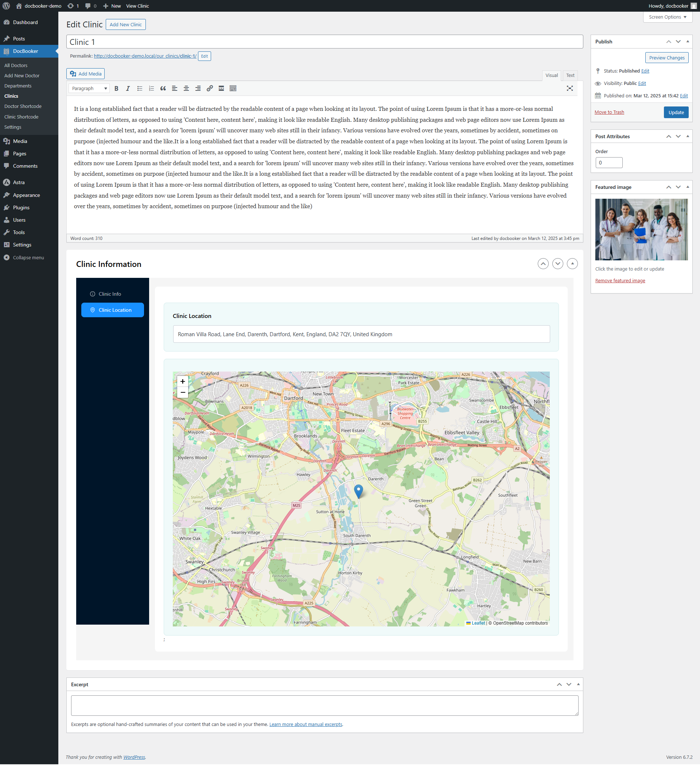The height and width of the screenshot is (765, 700).
Task: Edit the Visibility setting
Action: 642,84
